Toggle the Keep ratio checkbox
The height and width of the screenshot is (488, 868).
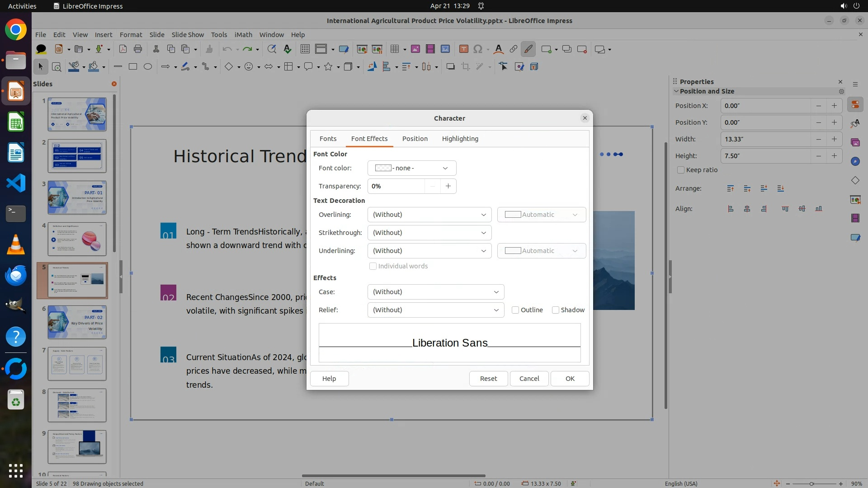coord(681,170)
